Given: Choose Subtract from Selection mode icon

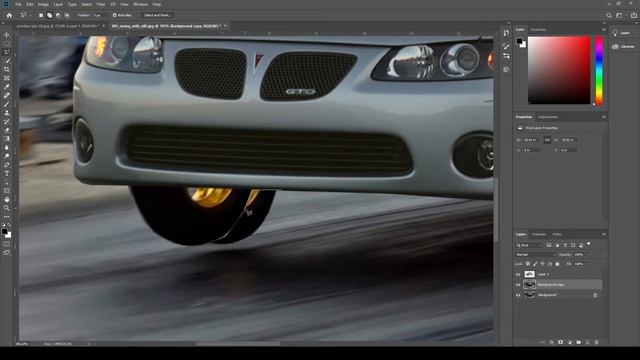Looking at the screenshot, I should coord(58,15).
